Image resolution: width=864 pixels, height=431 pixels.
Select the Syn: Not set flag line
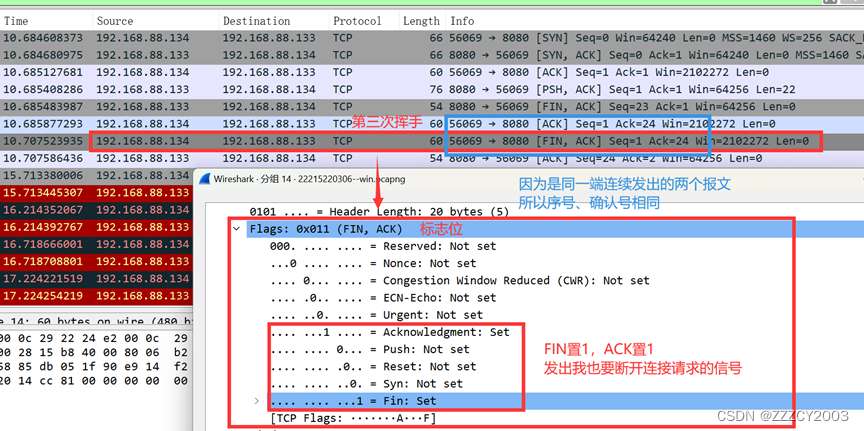[366, 383]
